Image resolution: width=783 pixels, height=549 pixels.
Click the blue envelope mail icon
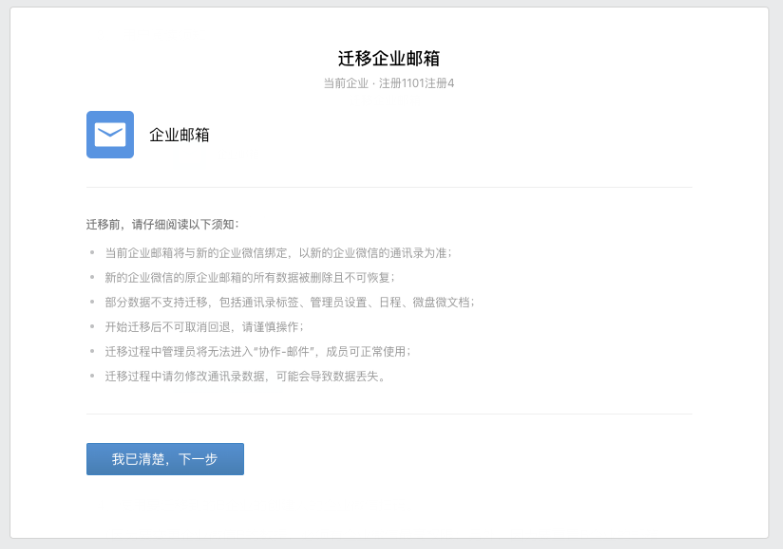110,134
